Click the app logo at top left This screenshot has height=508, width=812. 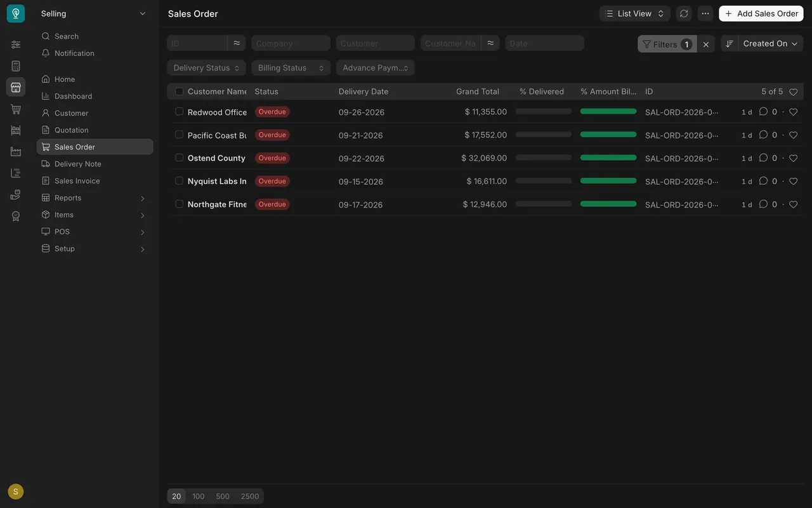16,13
